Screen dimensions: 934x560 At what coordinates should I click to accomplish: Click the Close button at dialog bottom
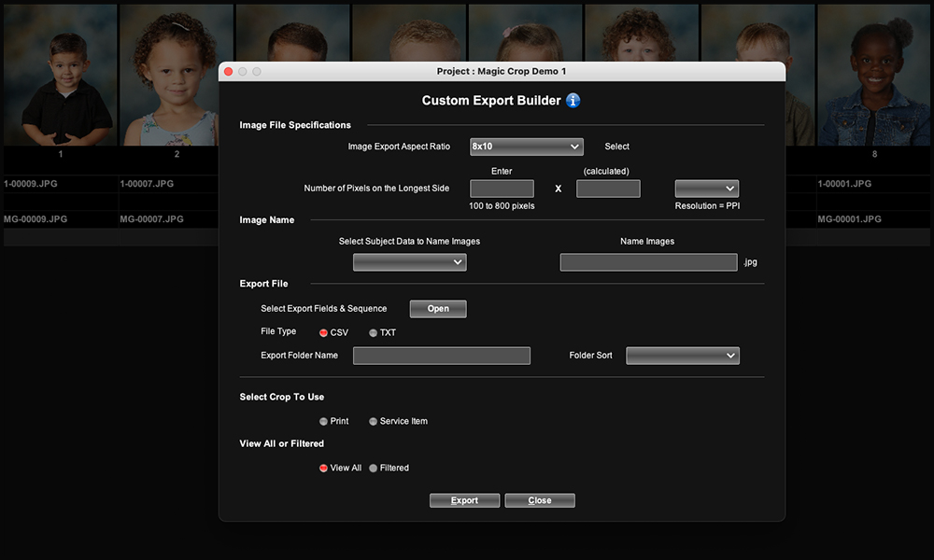540,500
